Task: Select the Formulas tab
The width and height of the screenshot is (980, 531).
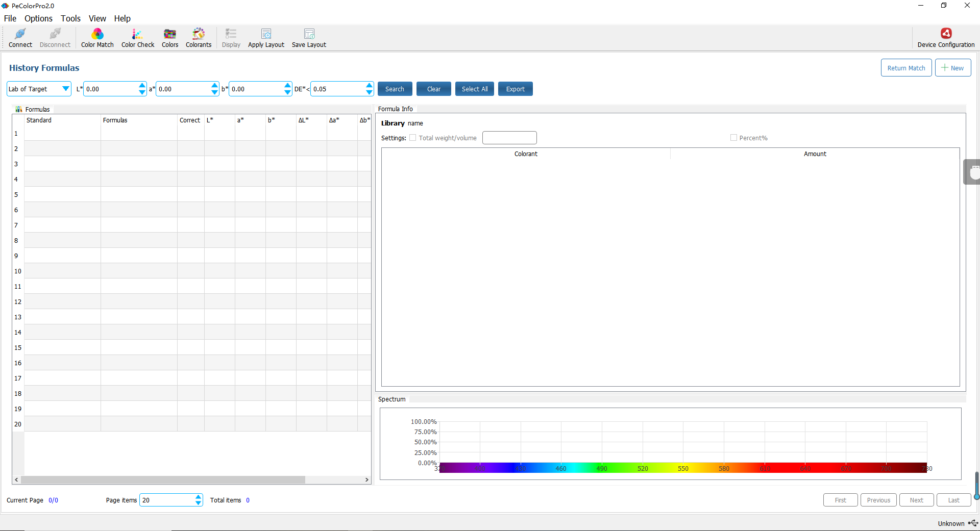Action: tap(33, 109)
